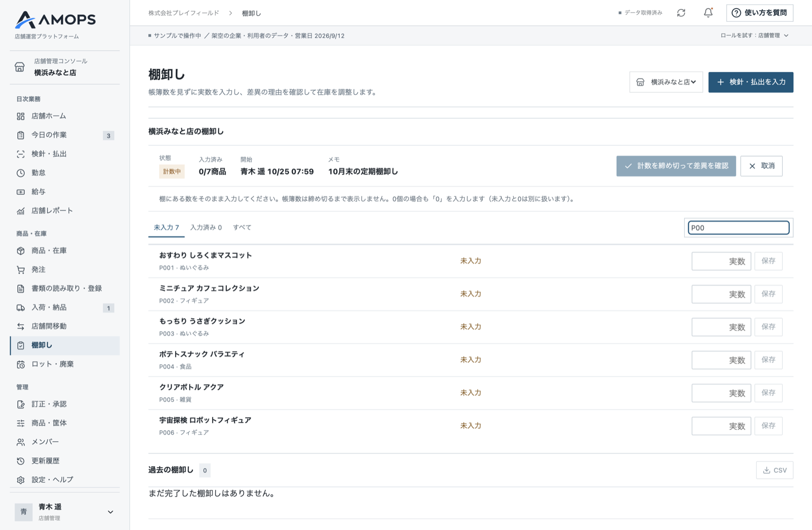The image size is (812, 530).
Task: Switch to the すべて tab
Action: click(x=242, y=228)
